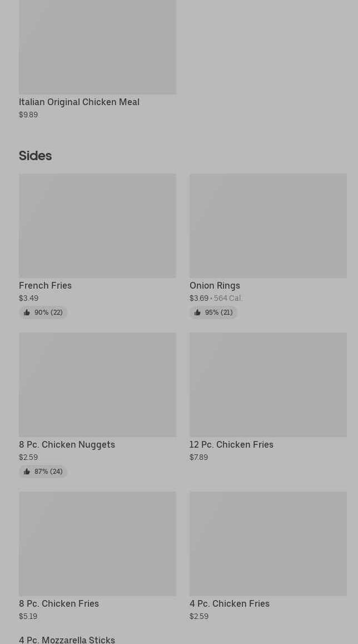Open the Onion Rings item image

tap(268, 226)
